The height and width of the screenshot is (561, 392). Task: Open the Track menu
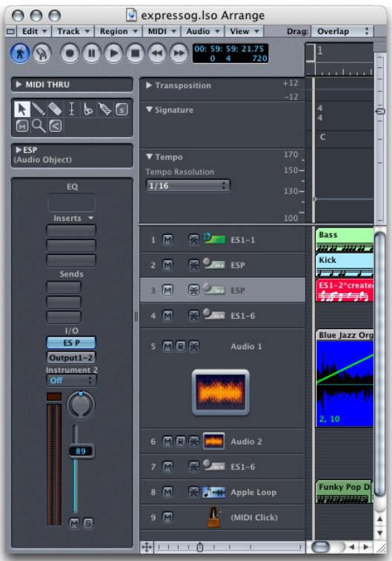coord(73,31)
